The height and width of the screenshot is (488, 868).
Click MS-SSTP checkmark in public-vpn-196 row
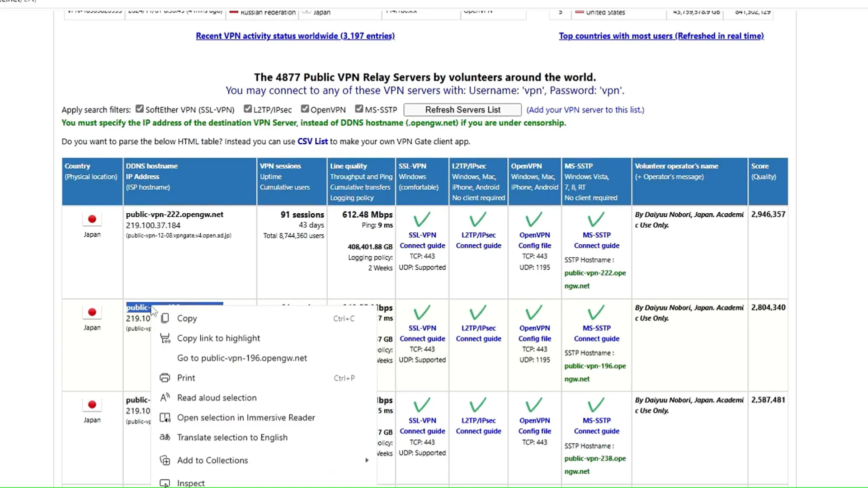[x=596, y=313]
